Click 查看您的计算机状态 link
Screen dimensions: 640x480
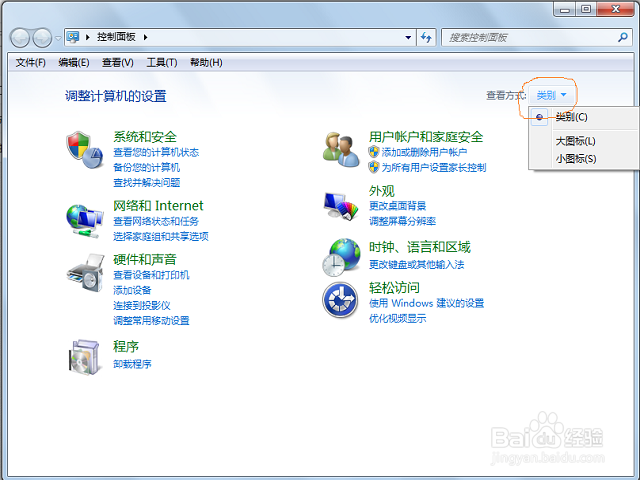click(x=156, y=152)
